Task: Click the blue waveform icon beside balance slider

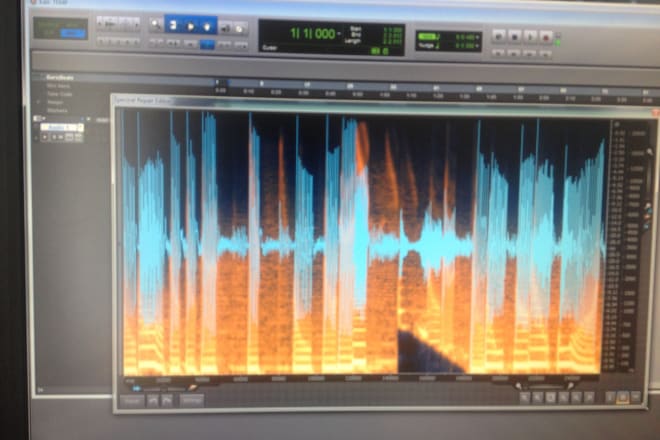Action: [136, 388]
